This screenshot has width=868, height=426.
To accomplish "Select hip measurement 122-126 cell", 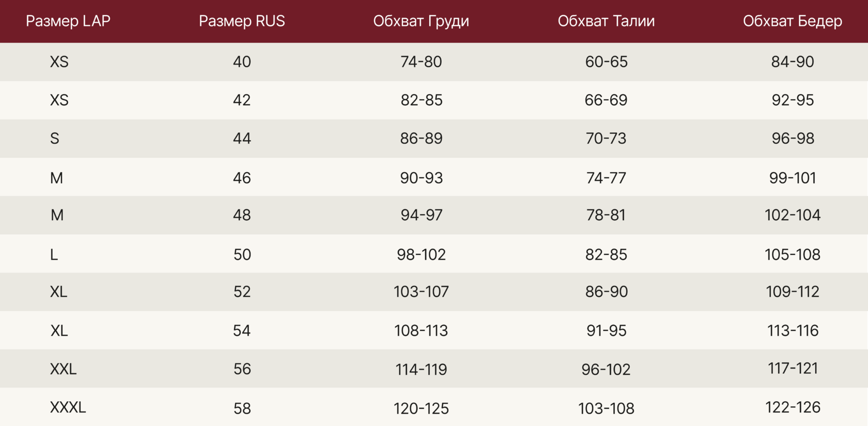I will pyautogui.click(x=792, y=407).
